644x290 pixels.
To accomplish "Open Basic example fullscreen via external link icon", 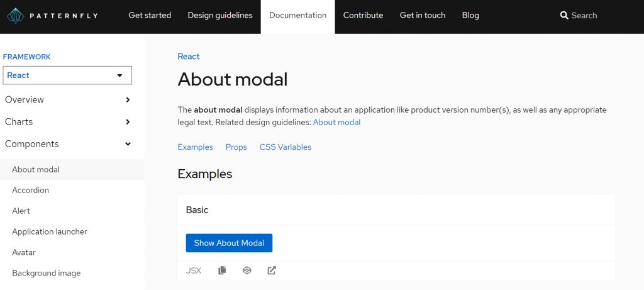I will [272, 270].
